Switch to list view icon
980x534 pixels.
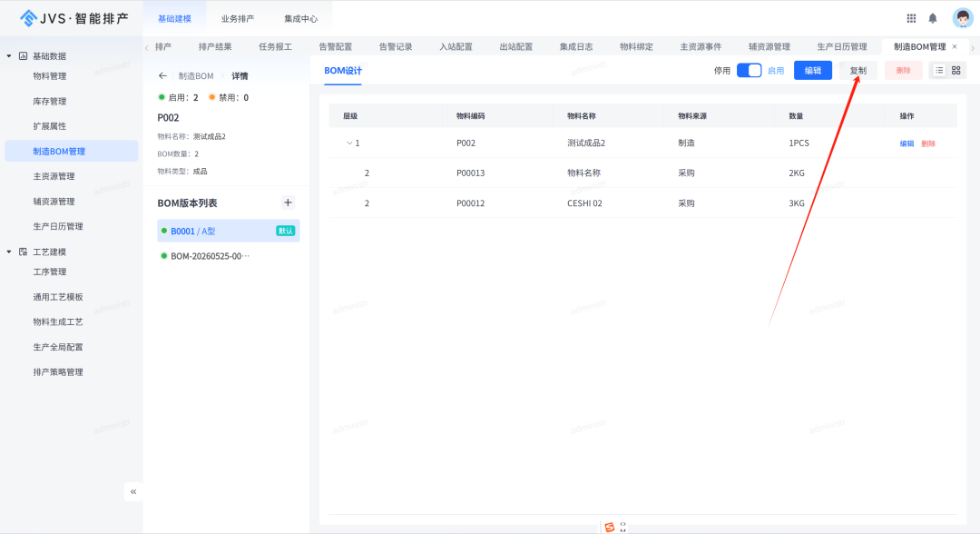point(939,71)
